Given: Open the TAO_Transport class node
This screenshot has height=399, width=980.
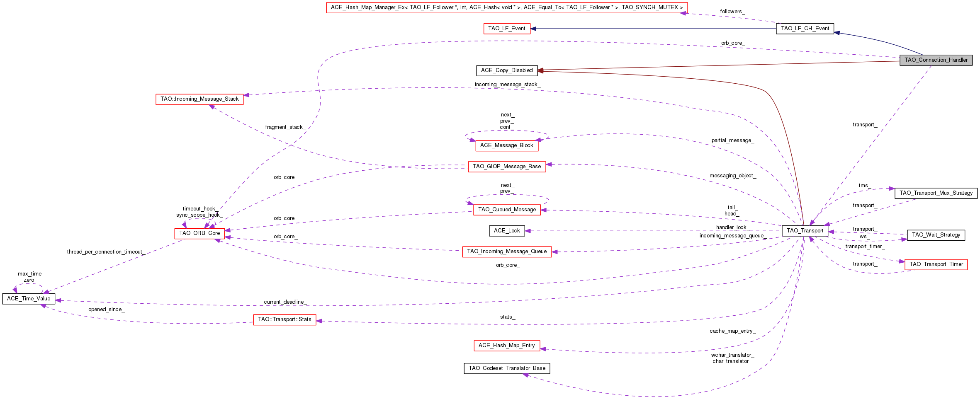Looking at the screenshot, I should point(805,231).
